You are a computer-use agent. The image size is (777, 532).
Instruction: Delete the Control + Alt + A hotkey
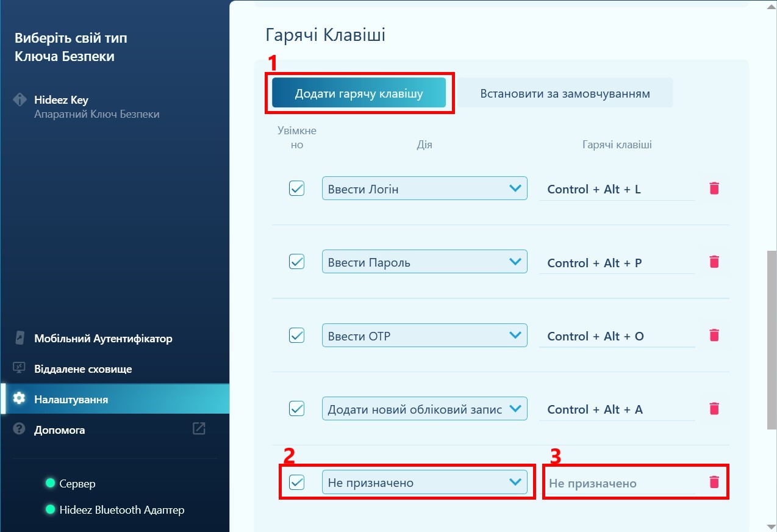click(x=714, y=408)
